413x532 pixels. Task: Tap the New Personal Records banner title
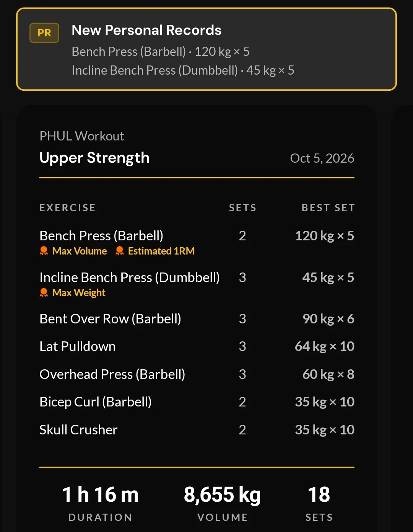pos(146,30)
